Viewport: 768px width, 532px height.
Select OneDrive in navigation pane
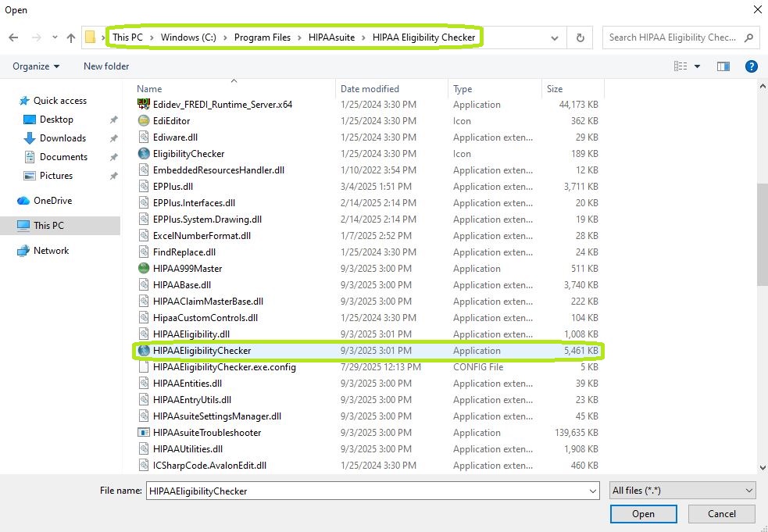click(x=52, y=200)
